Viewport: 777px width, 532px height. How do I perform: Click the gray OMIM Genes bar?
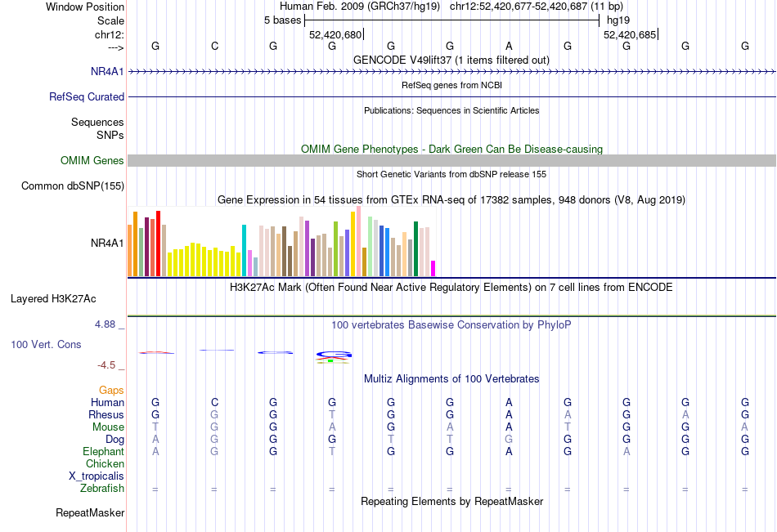point(451,160)
